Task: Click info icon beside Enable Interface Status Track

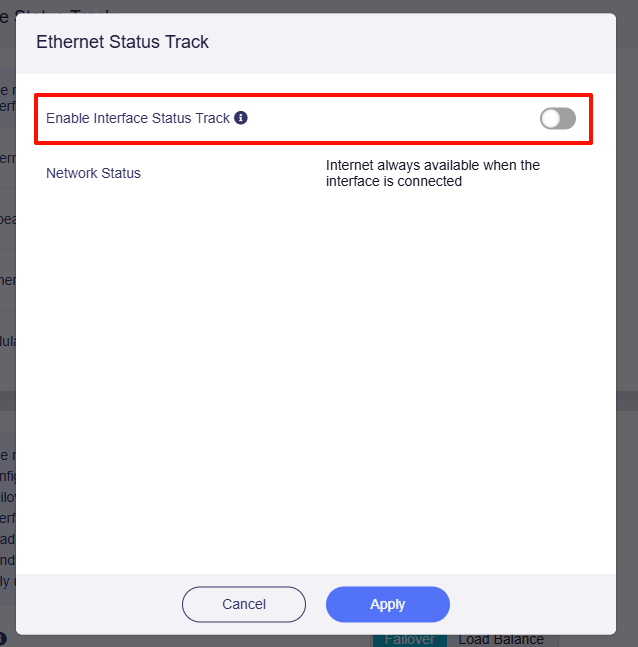Action: click(241, 118)
